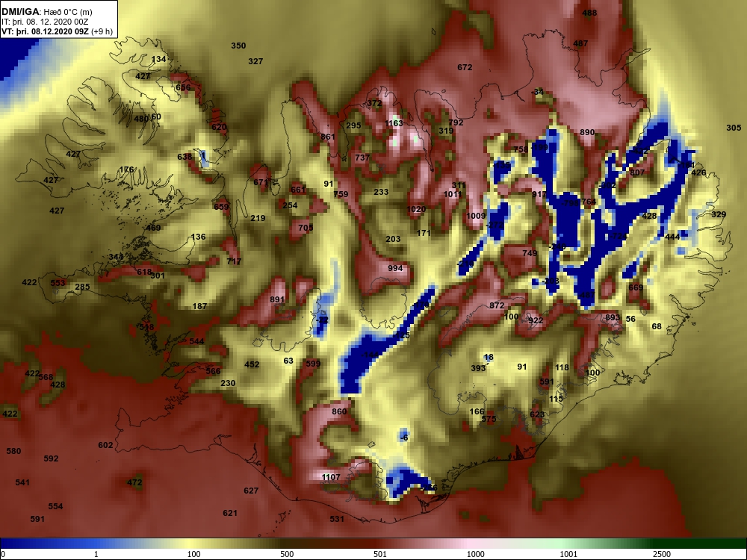The image size is (747, 560).
Task: Click the map value "305"
Action: click(734, 128)
